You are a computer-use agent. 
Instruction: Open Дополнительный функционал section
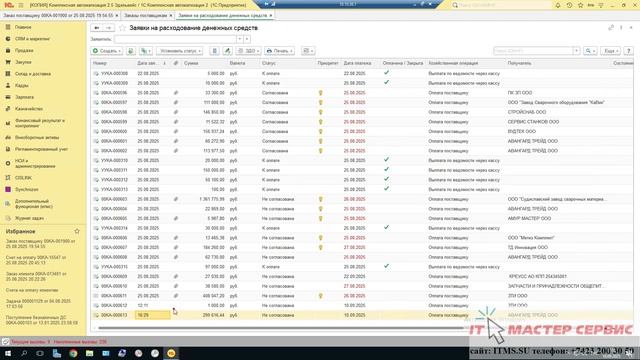(33, 204)
